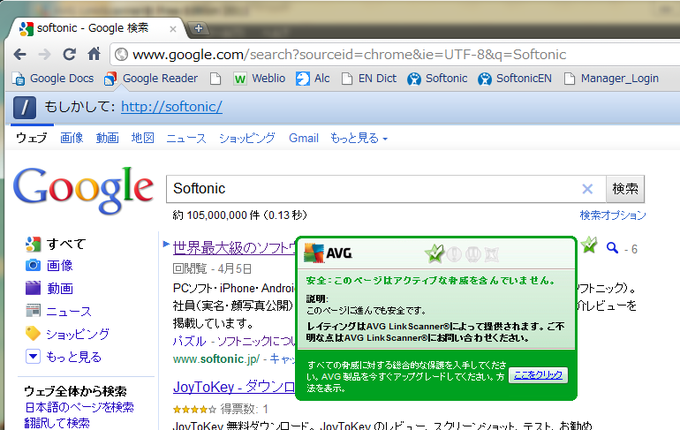
Task: Open the 世界最大級のソフト result link
Action: click(x=234, y=248)
